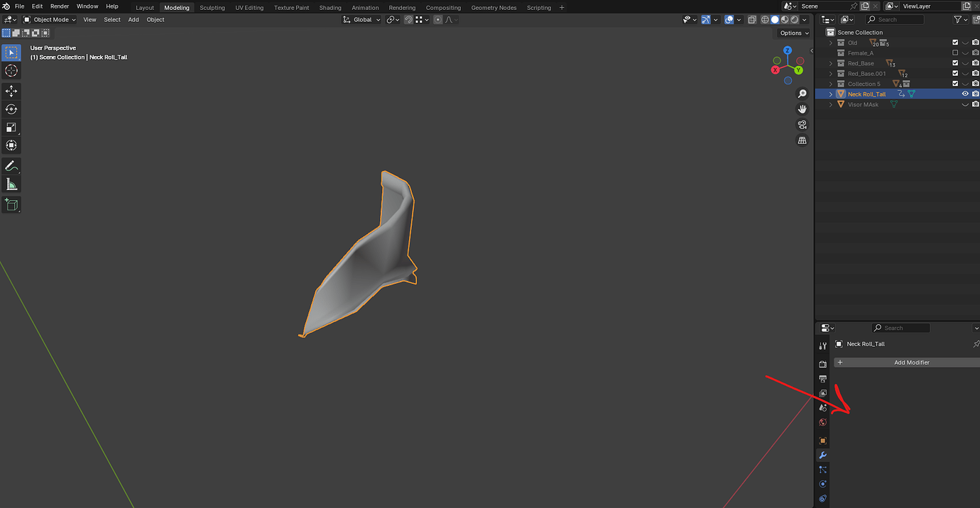This screenshot has height=508, width=980.
Task: Select the Measure tool
Action: pyautogui.click(x=11, y=184)
